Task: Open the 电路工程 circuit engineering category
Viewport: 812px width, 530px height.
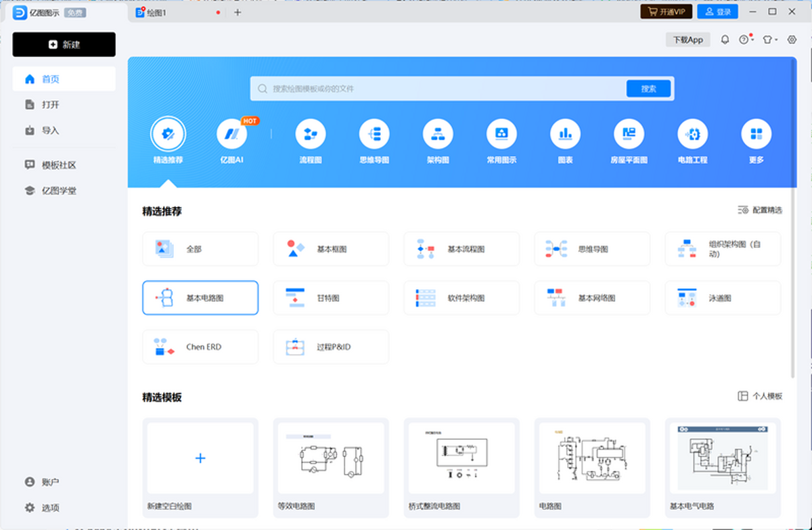Action: click(x=692, y=135)
